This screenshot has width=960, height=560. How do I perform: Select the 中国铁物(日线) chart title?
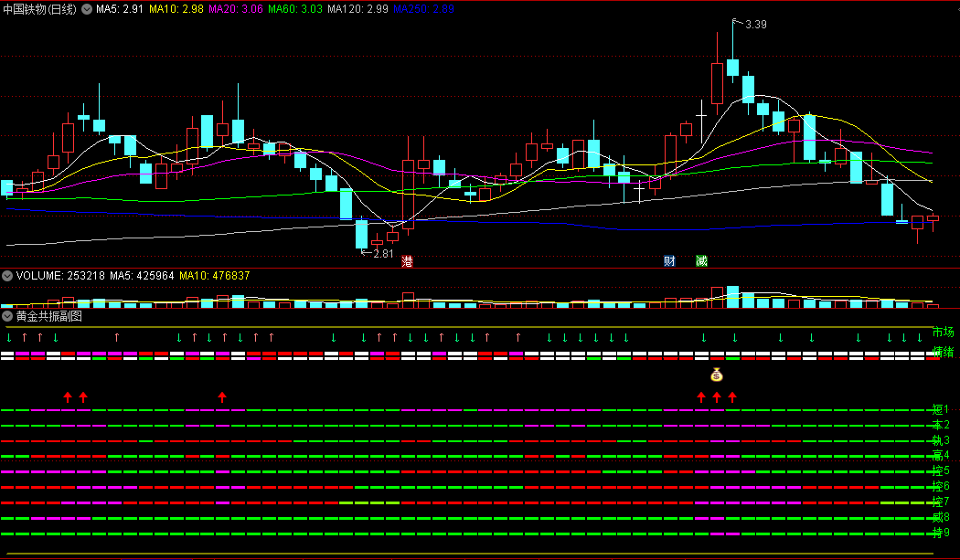click(39, 9)
